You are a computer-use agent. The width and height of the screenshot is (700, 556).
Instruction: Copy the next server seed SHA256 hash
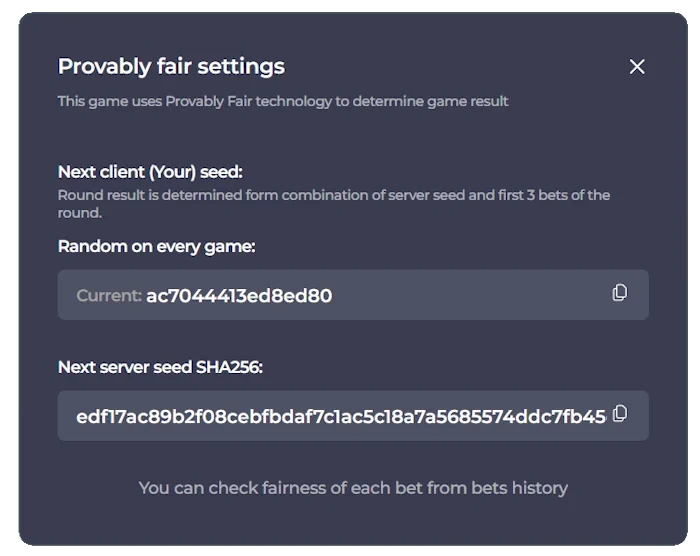620,414
